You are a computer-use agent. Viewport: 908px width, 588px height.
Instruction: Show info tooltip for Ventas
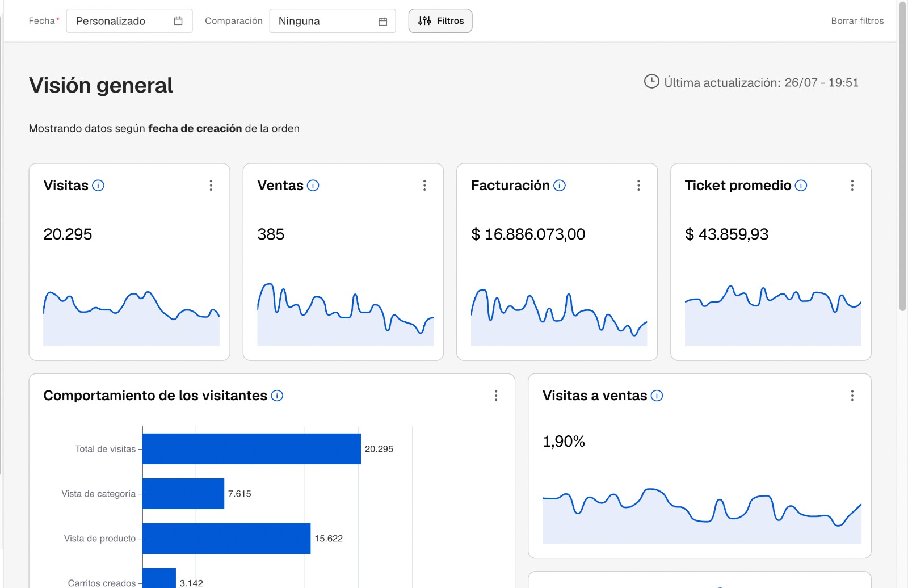[313, 186]
